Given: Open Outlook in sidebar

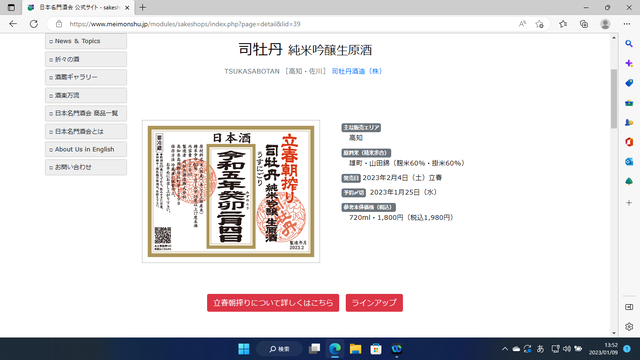Looking at the screenshot, I should tap(629, 162).
